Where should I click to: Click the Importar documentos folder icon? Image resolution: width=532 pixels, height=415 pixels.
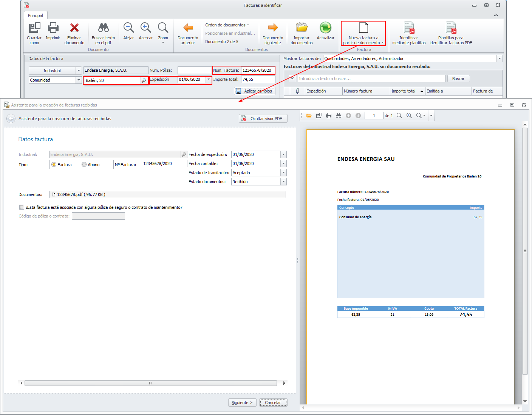click(x=302, y=28)
